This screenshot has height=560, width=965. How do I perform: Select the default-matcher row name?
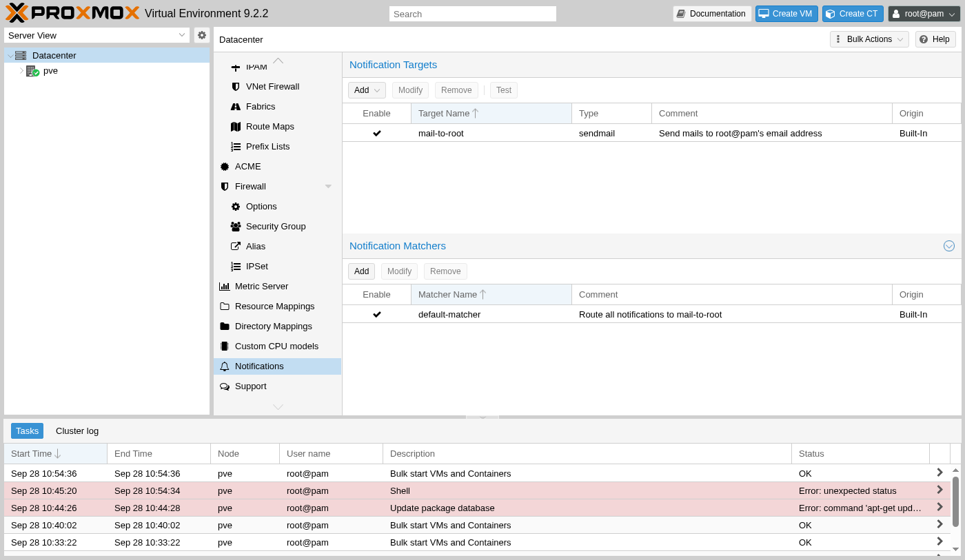click(x=449, y=315)
